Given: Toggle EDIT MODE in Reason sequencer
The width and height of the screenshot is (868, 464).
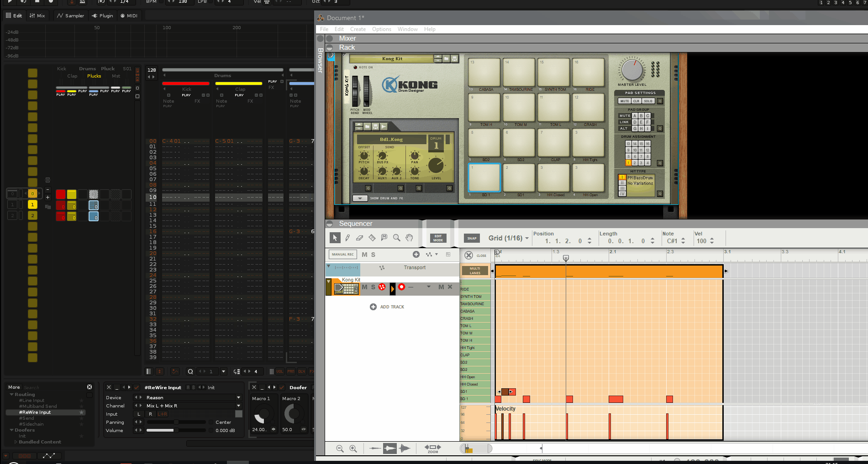Looking at the screenshot, I should 438,238.
